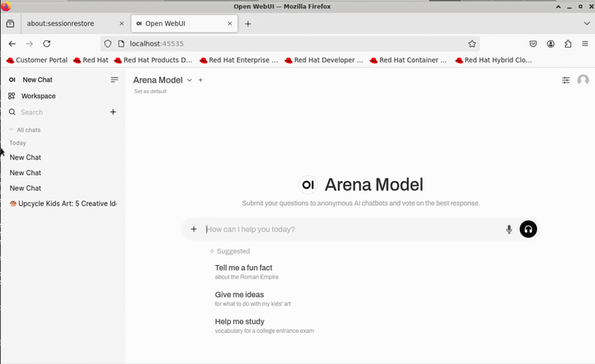The width and height of the screenshot is (595, 364).
Task: Open the user profile avatar menu
Action: point(583,80)
